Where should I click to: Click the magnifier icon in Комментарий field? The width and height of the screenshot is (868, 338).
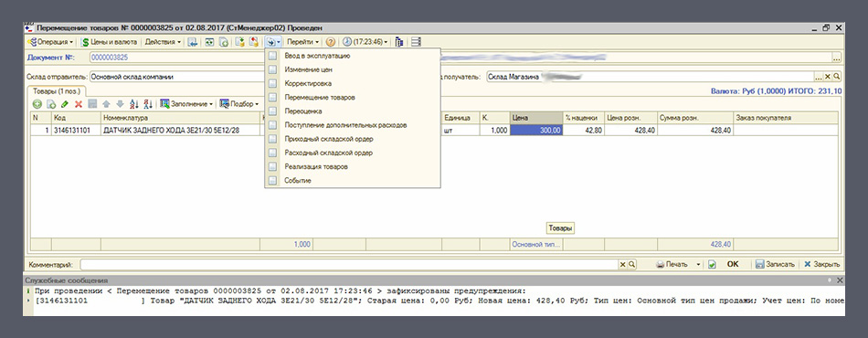tap(631, 264)
